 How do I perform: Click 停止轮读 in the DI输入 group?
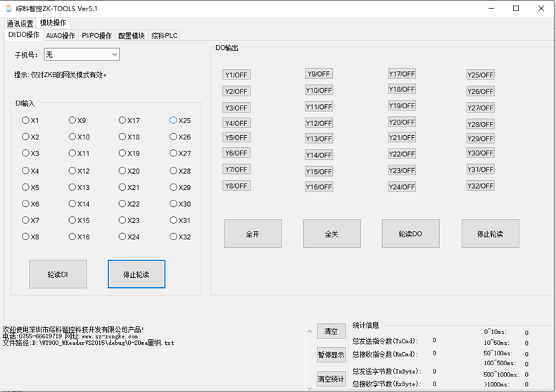[137, 274]
